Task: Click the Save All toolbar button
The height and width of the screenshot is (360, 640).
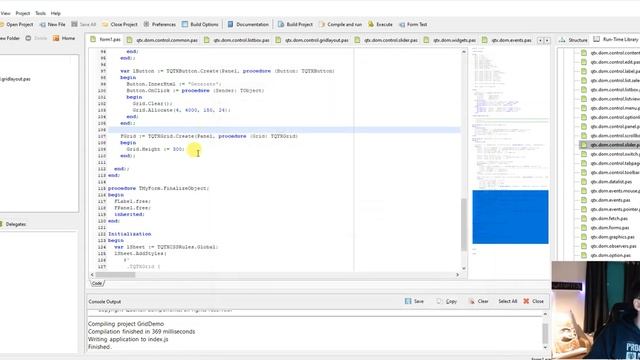Action: tap(84, 24)
